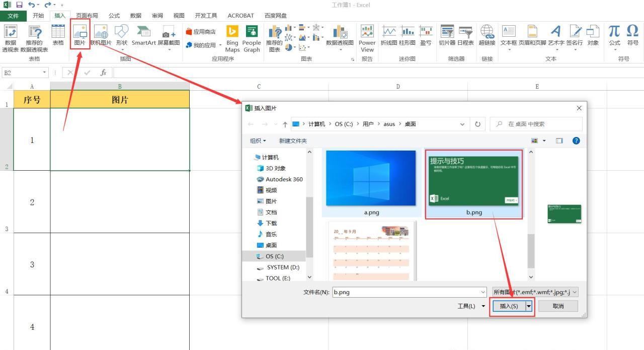Viewport: 644px width, 350px height.
Task: Insert a SmartArt graphic
Action: click(143, 35)
